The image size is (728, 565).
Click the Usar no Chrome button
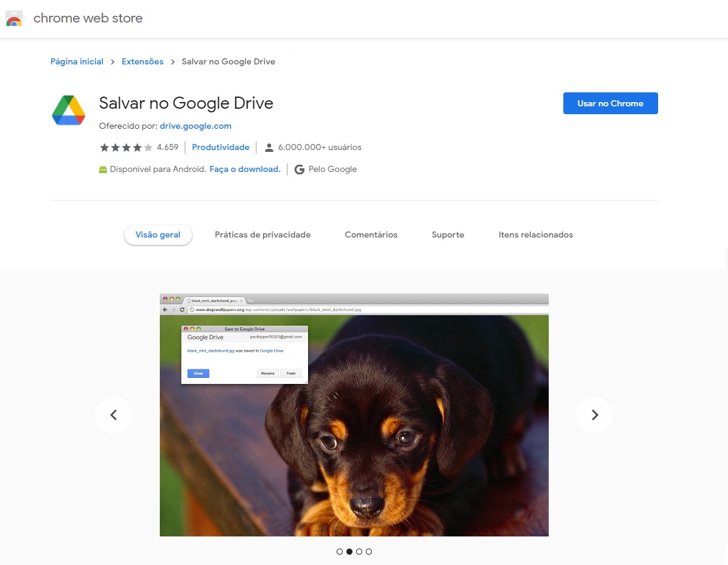tap(611, 103)
